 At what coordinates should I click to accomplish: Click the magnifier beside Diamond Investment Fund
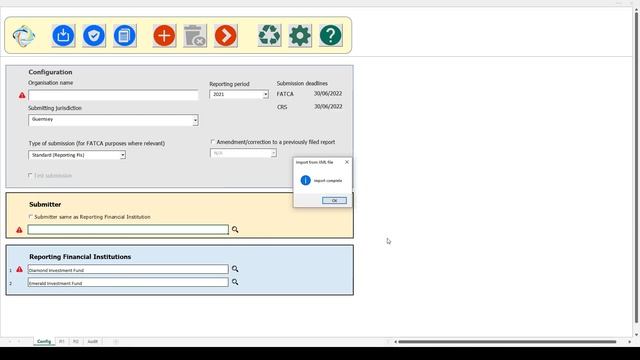[235, 269]
